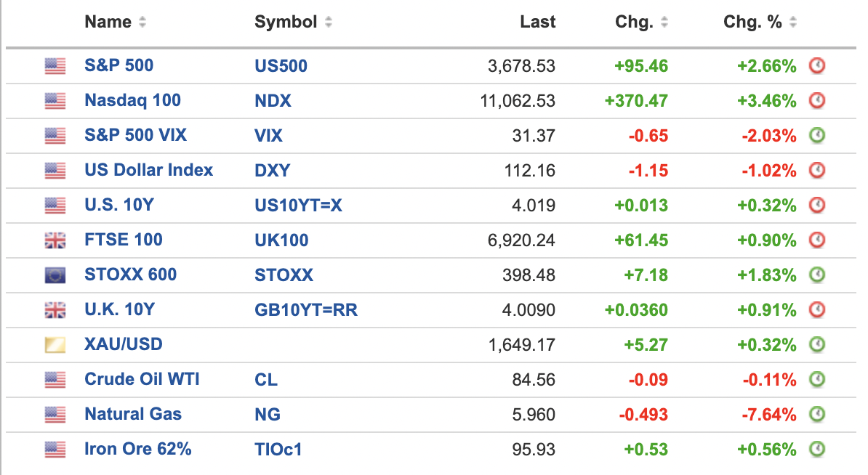Click the EU flag icon beside STOXX 600
868x475 pixels.
55,275
